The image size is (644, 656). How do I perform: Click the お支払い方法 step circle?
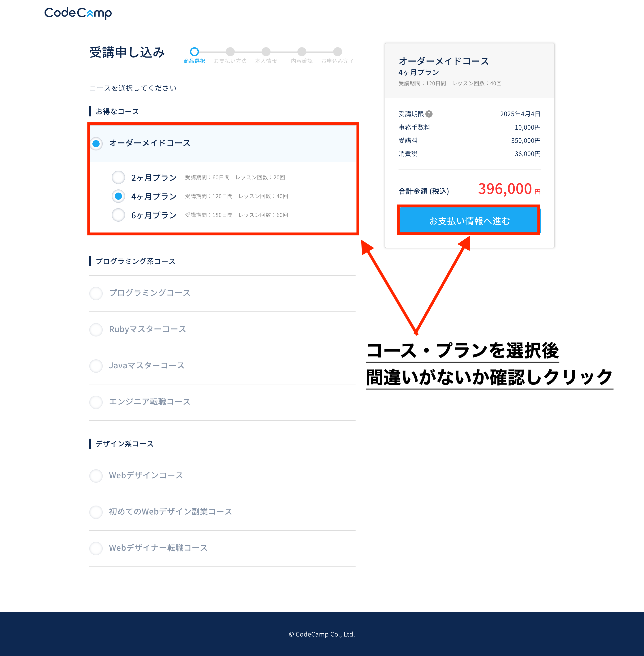tap(230, 52)
